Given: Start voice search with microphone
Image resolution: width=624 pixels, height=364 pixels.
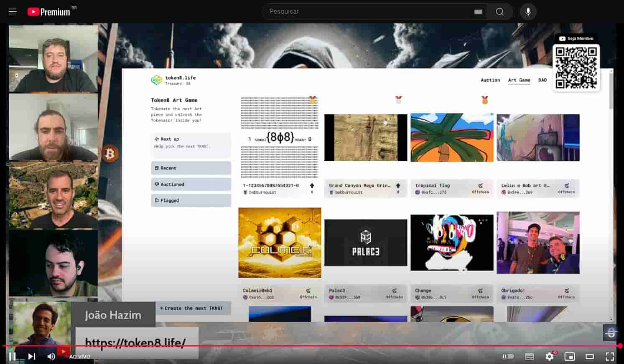Looking at the screenshot, I should pos(528,12).
